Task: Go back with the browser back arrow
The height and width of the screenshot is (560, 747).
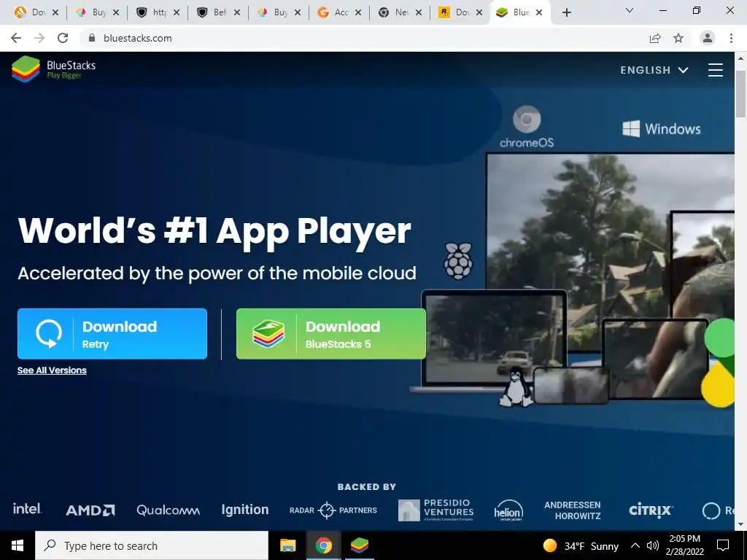Action: point(16,38)
